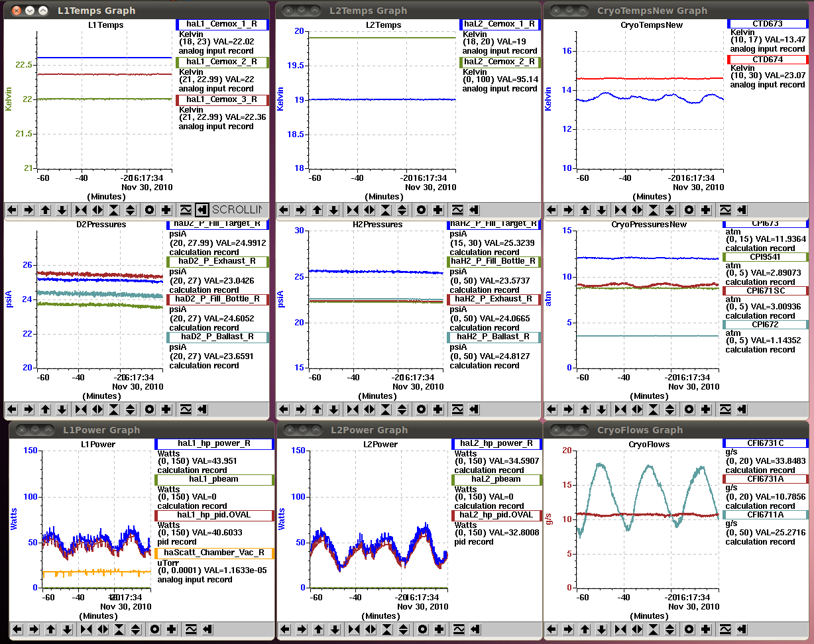Screen dimensions: 814x644
Task: Select haL2_hp_pid.OVAL legend button
Action: (496, 515)
